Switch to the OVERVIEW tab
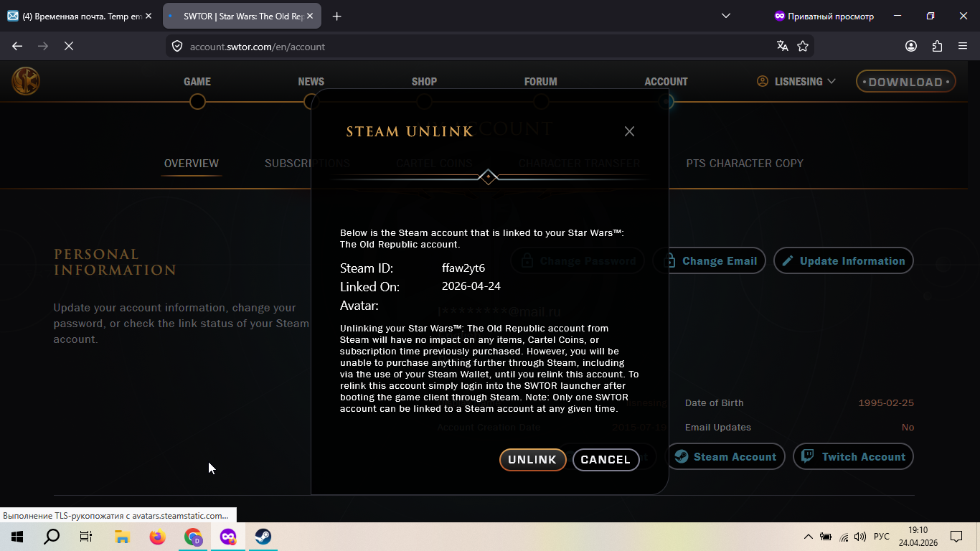Viewport: 980px width, 551px height. (192, 164)
